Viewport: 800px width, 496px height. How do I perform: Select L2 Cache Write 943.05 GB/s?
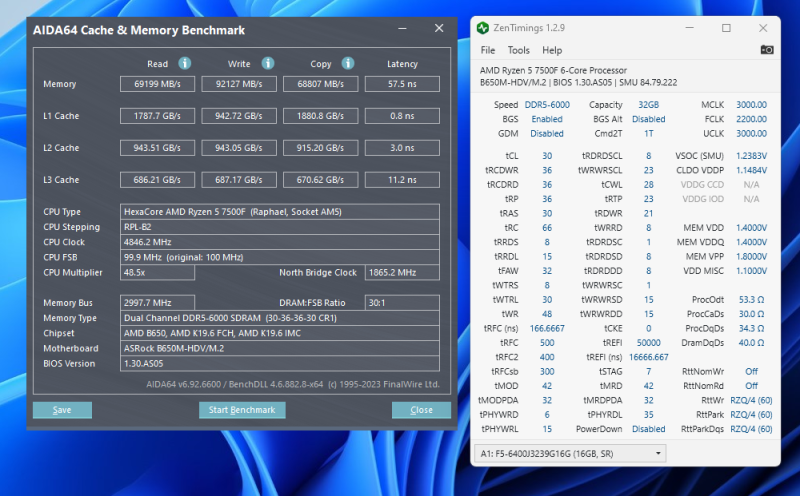click(239, 148)
